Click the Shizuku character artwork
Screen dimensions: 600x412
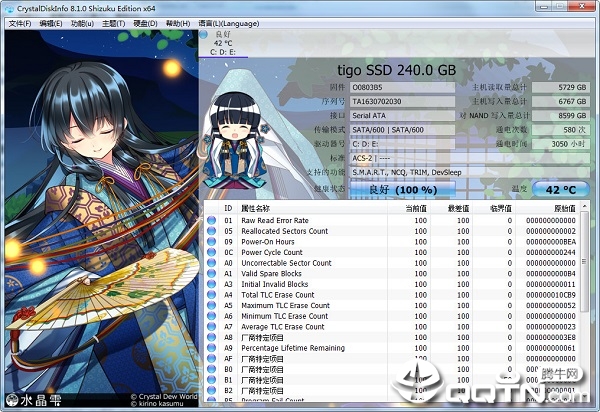101,218
